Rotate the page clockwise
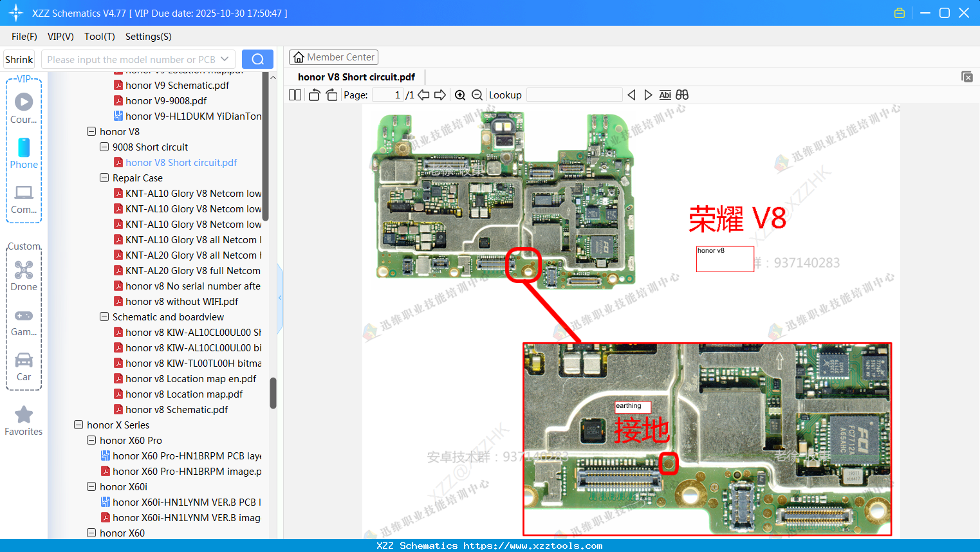Viewport: 980px width, 552px height. click(332, 95)
